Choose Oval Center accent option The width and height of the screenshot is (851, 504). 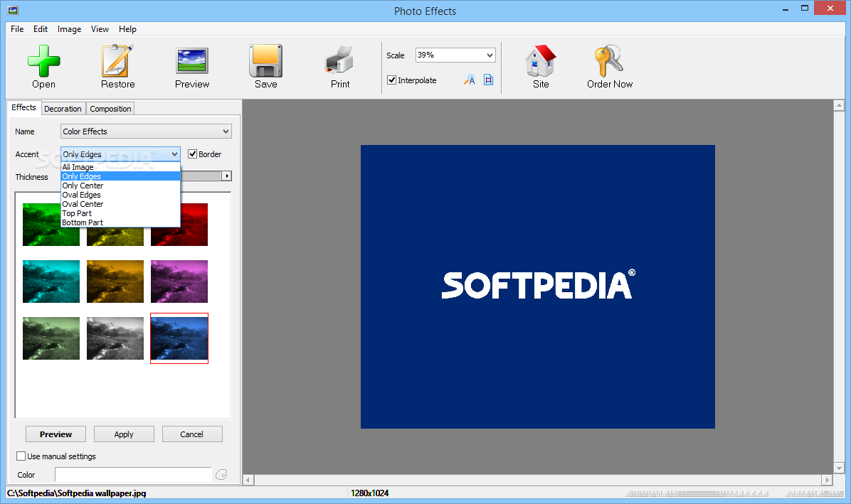coord(120,204)
